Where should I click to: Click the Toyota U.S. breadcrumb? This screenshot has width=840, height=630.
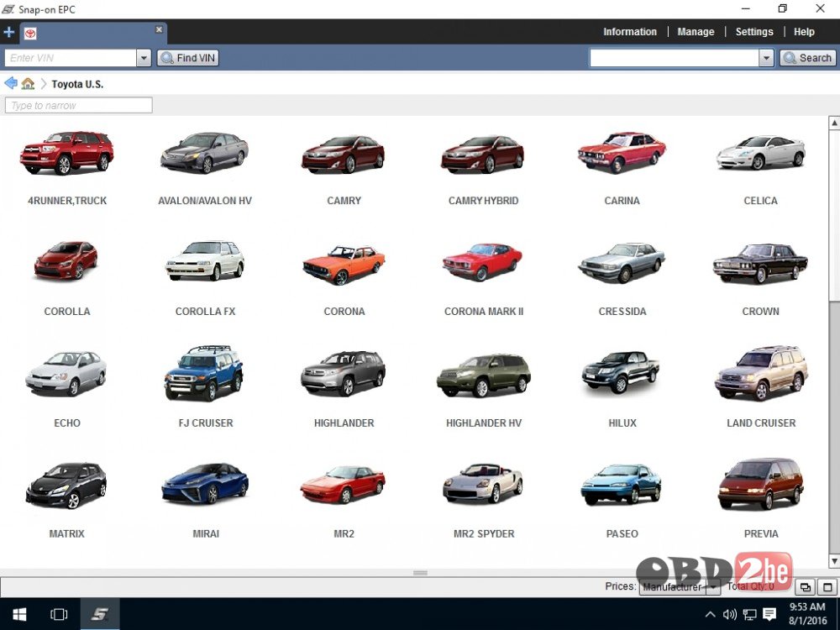pos(77,84)
